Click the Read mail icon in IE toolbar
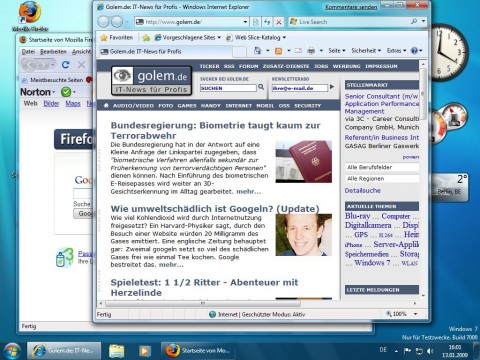Image resolution: width=480 pixels, height=360 pixels. pos(298,51)
